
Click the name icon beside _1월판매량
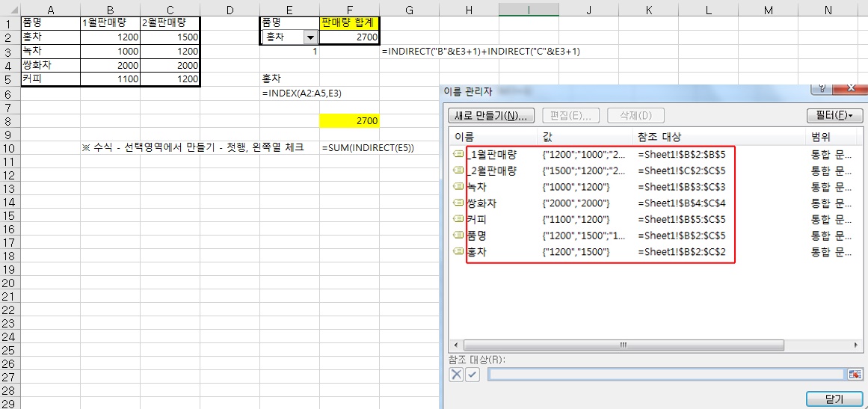point(458,155)
